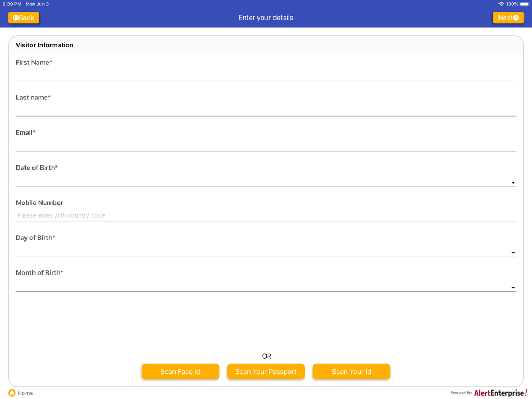Image resolution: width=532 pixels, height=399 pixels.
Task: Click the 'Powered By:' footer text
Action: tap(461, 393)
